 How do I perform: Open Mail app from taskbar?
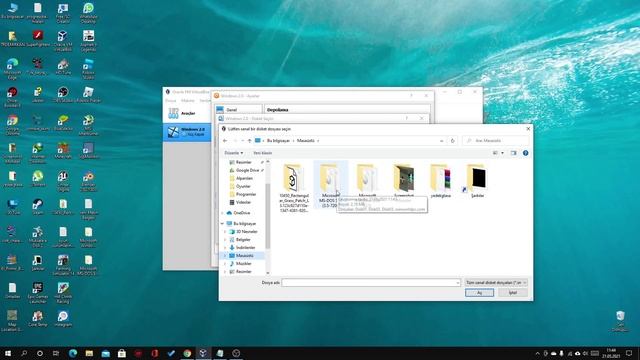[x=106, y=353]
